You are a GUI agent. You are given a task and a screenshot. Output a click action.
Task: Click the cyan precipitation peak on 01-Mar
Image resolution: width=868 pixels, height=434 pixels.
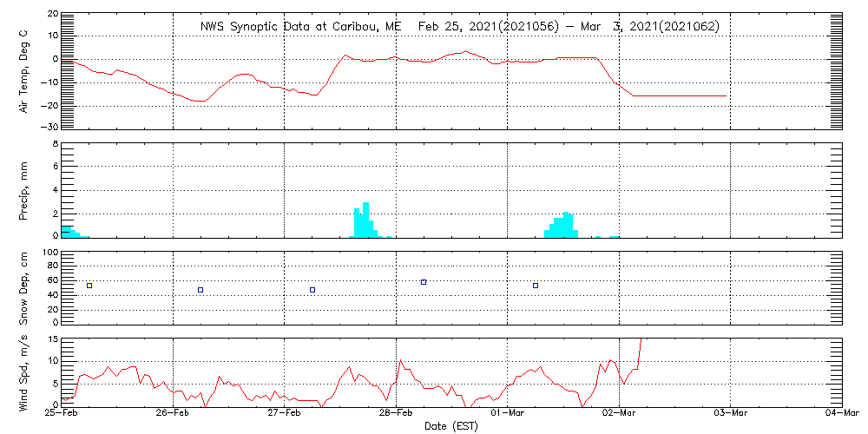pos(566,224)
